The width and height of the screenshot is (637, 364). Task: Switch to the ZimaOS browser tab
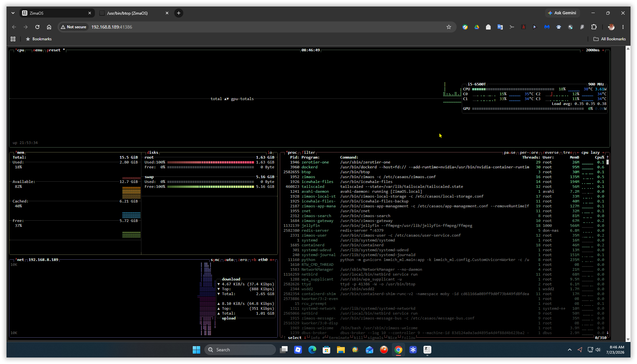point(57,13)
